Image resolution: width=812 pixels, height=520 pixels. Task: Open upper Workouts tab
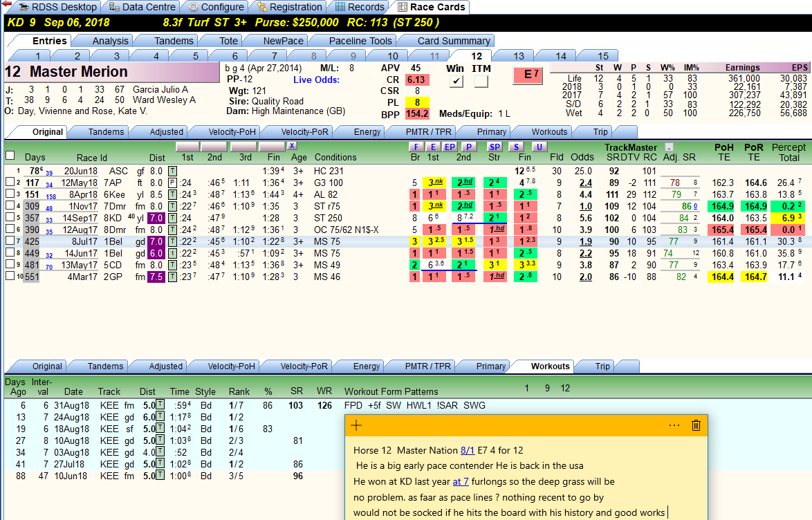(549, 132)
